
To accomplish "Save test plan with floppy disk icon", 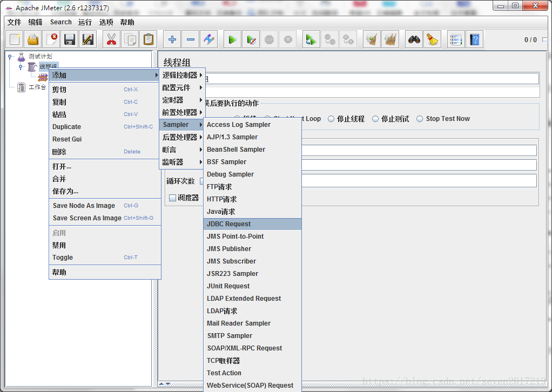I will tap(70, 39).
